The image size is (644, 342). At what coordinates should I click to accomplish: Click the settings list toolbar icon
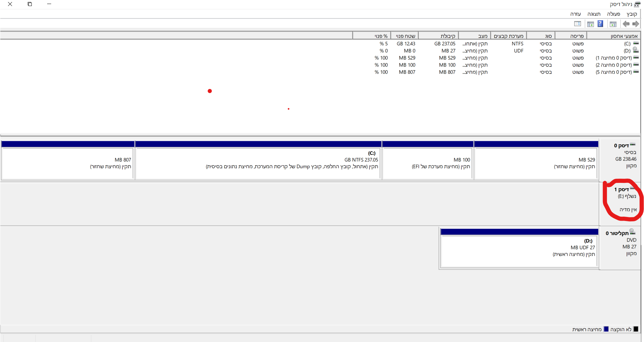[x=577, y=24]
